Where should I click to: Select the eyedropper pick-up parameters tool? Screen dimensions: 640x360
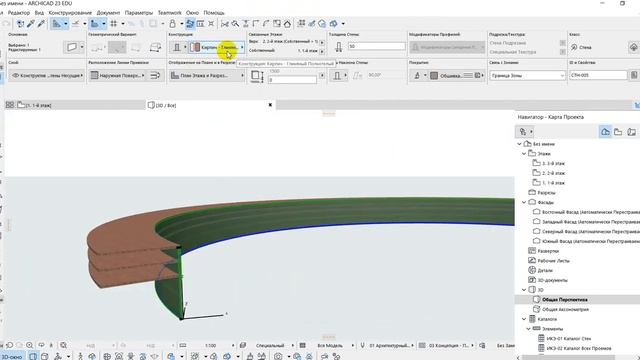coord(31,24)
